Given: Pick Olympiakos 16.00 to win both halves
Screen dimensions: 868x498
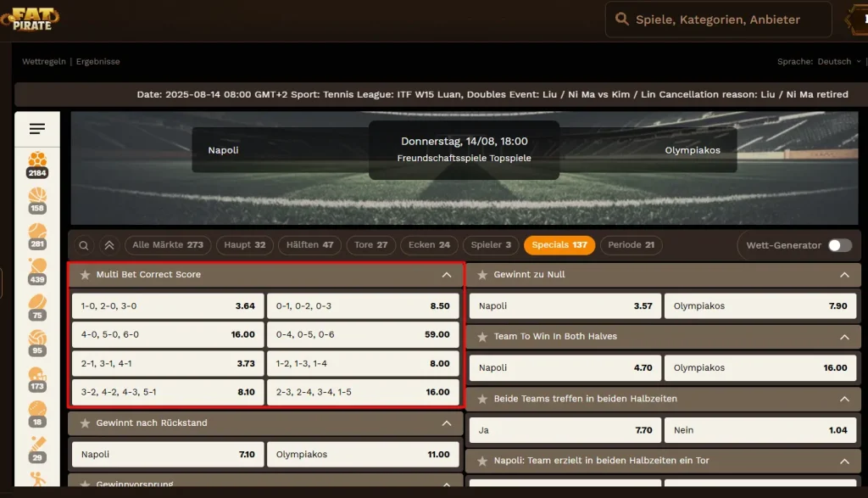Looking at the screenshot, I should [760, 368].
